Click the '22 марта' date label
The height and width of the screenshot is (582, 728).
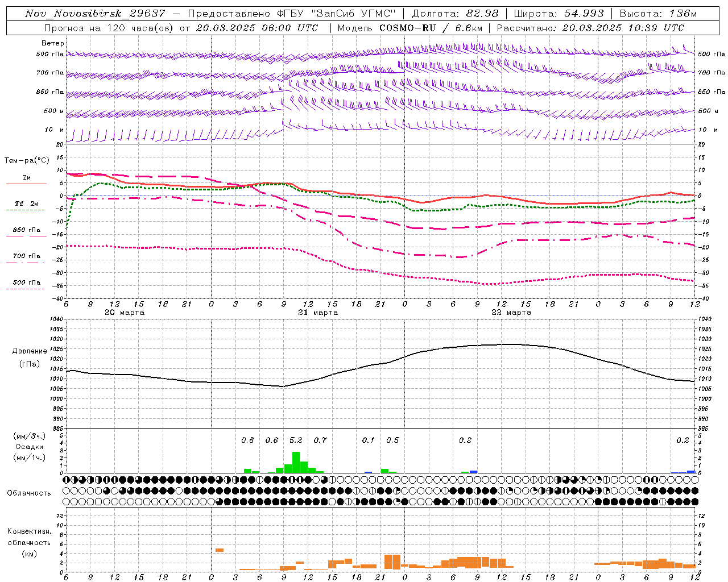click(511, 313)
